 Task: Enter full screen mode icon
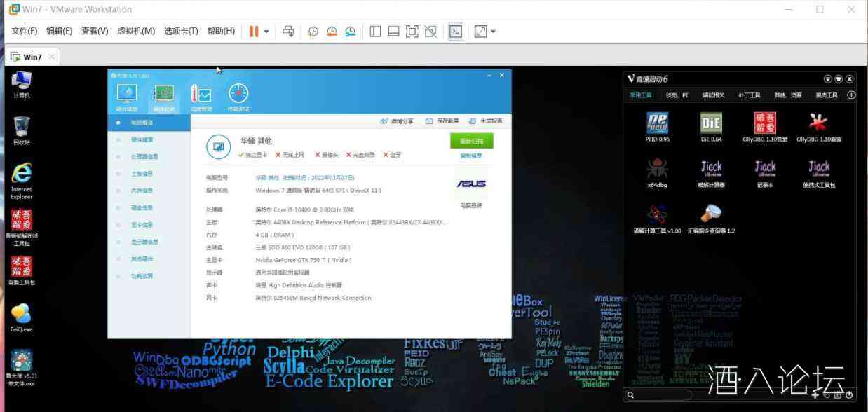[x=412, y=31]
